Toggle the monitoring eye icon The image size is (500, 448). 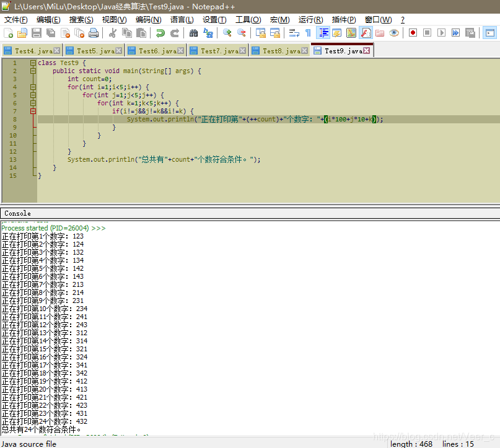pyautogui.click(x=394, y=33)
